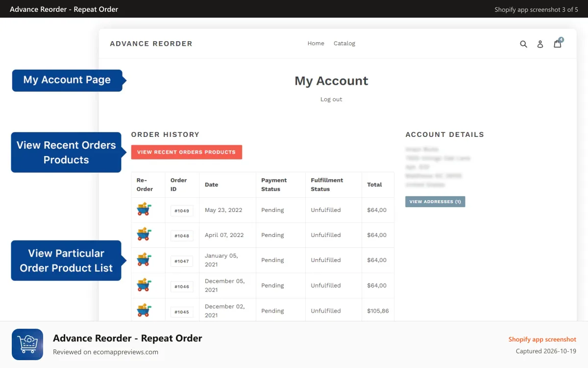Select the date April 07, 2022

224,235
